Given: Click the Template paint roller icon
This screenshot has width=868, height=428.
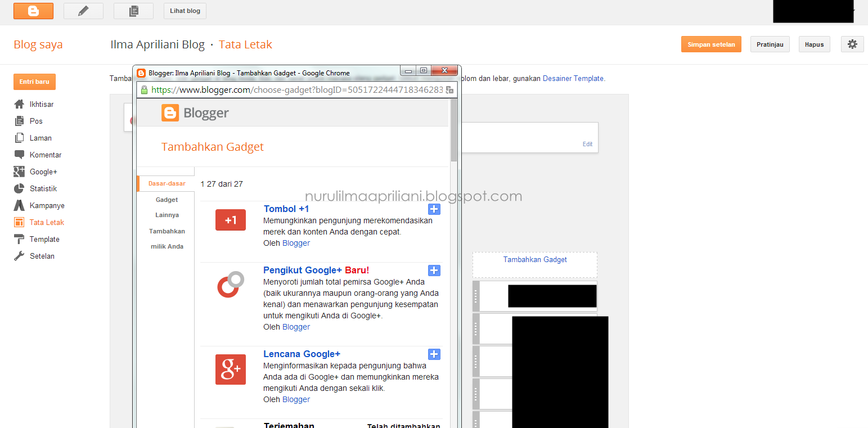Looking at the screenshot, I should click(x=19, y=239).
